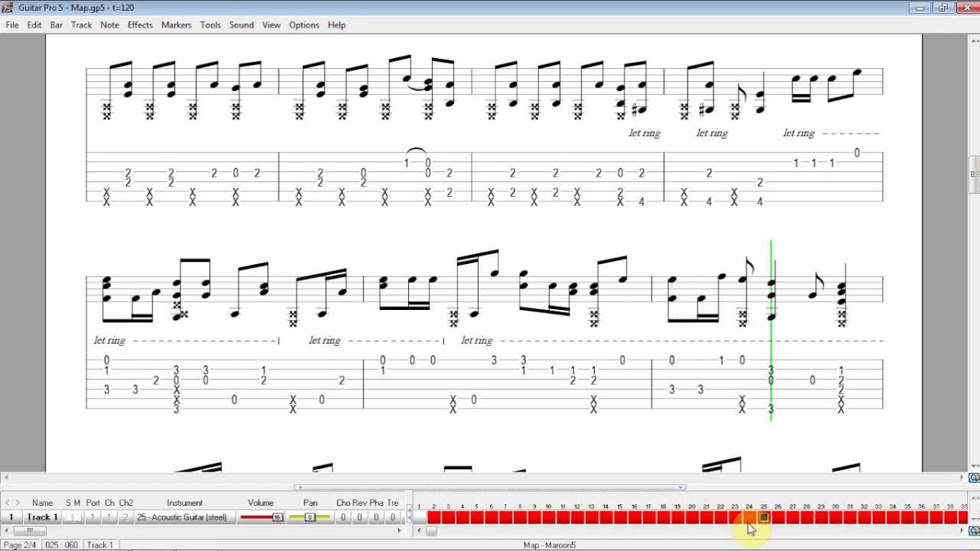980x551 pixels.
Task: Adjust the Track 1 Pan slider
Action: coord(310,517)
